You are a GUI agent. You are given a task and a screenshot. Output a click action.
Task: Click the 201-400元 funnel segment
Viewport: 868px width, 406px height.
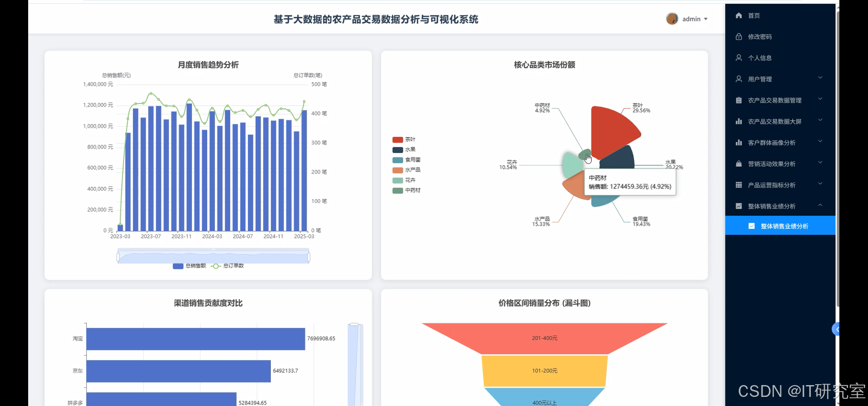tap(544, 338)
